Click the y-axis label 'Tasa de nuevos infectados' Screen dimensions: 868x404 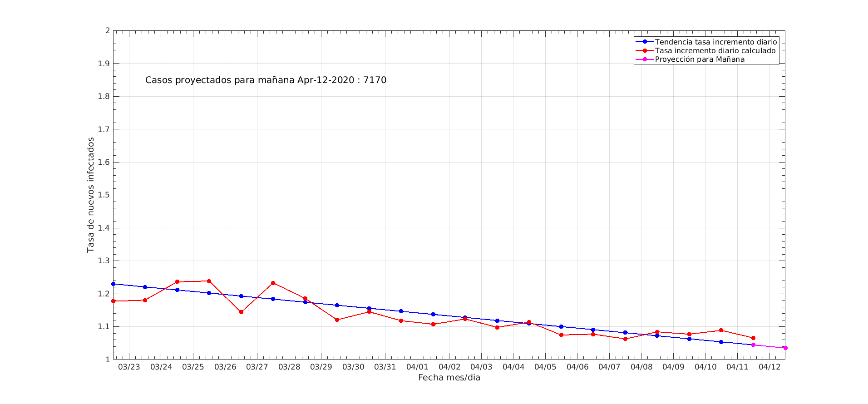tap(91, 195)
